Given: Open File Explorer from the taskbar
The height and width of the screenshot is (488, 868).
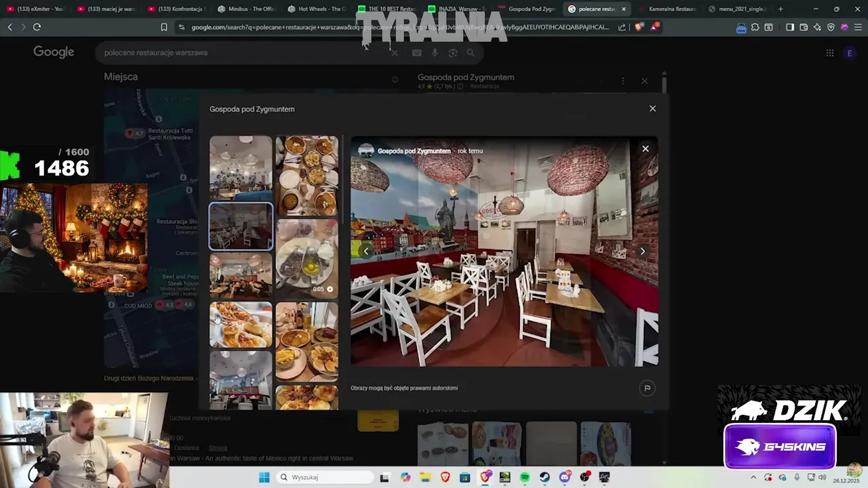Looking at the screenshot, I should pyautogui.click(x=425, y=477).
